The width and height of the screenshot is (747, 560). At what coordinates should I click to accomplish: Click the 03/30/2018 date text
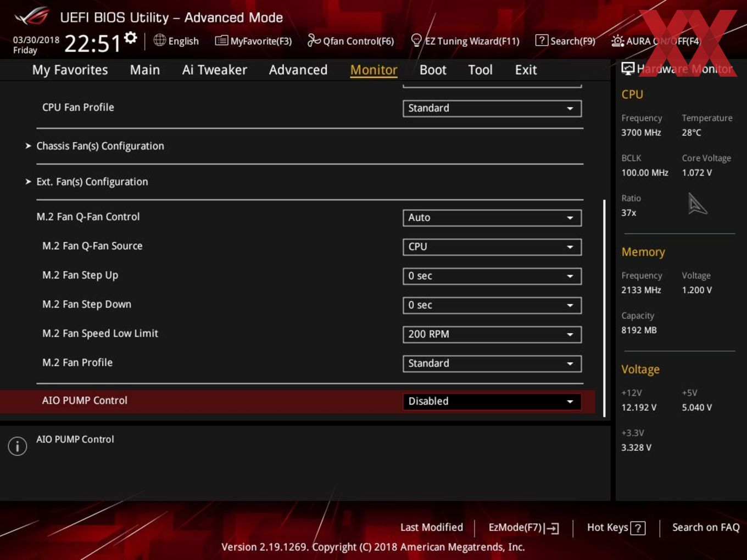tap(36, 40)
